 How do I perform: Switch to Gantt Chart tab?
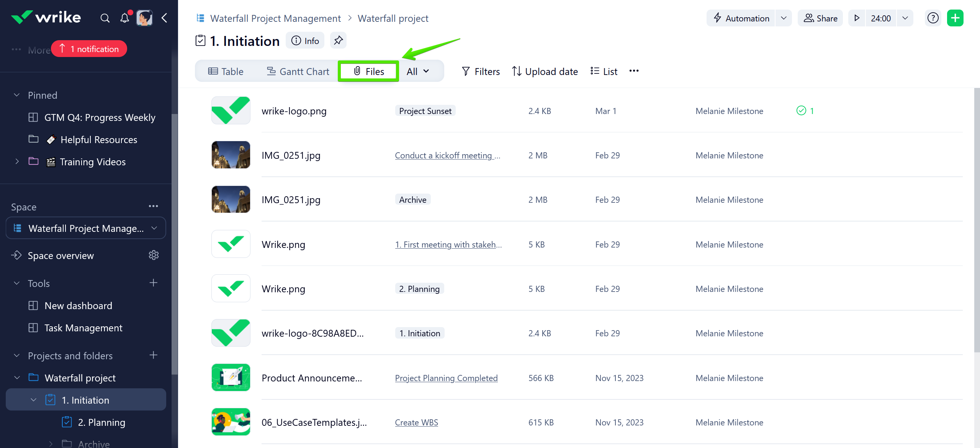(298, 72)
